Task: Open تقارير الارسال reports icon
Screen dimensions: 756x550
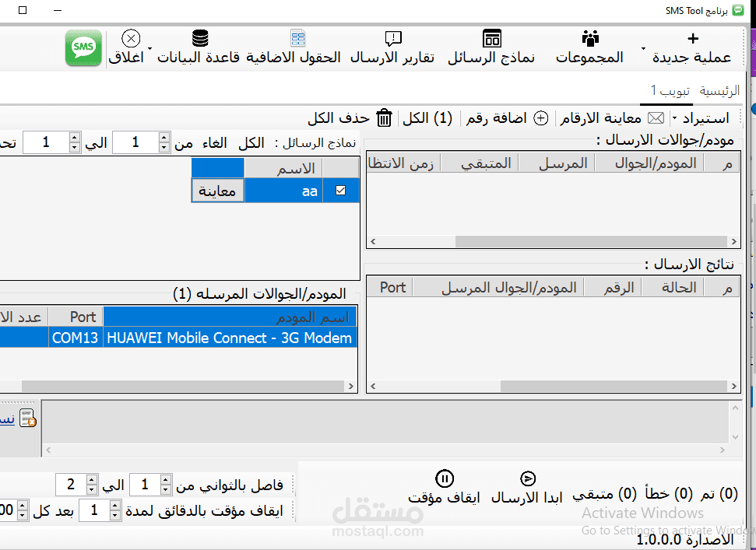Action: pos(393,39)
